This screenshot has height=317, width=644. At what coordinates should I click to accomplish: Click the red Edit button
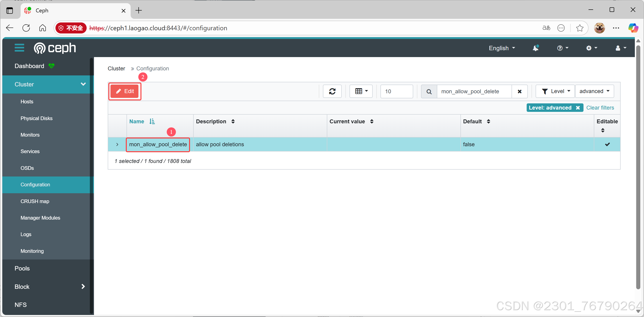(125, 91)
